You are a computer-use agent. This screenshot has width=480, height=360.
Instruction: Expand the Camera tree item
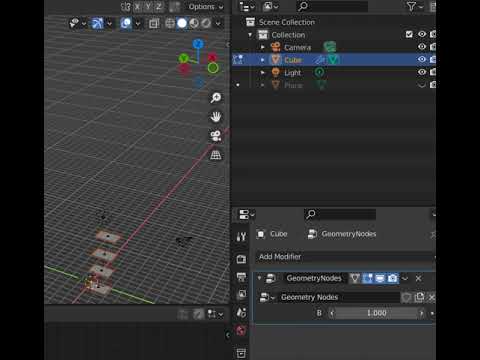pyautogui.click(x=263, y=47)
